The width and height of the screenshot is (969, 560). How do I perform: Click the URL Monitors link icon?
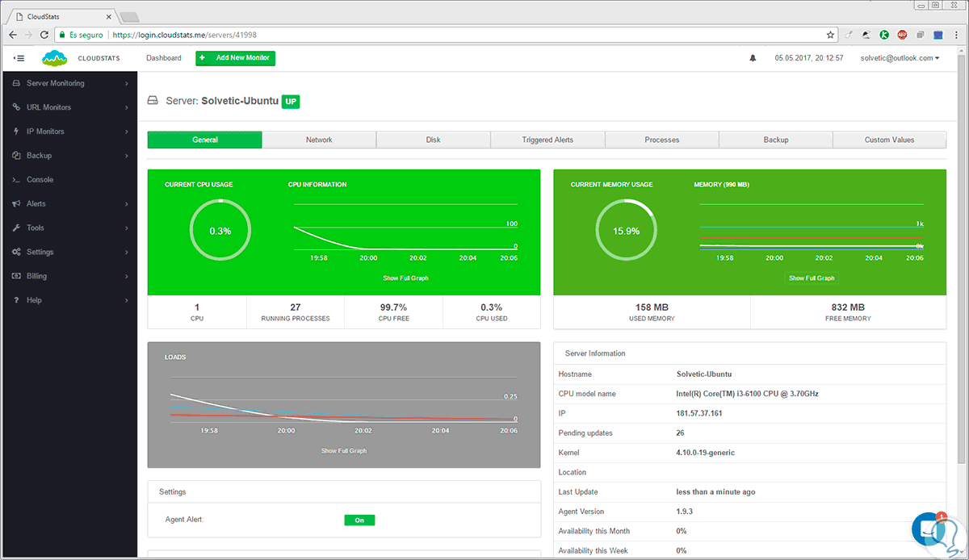pos(16,107)
